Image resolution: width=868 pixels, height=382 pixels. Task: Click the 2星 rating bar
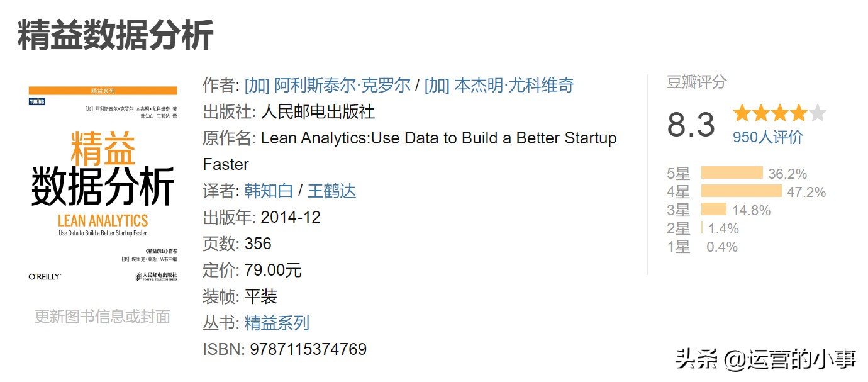(702, 228)
